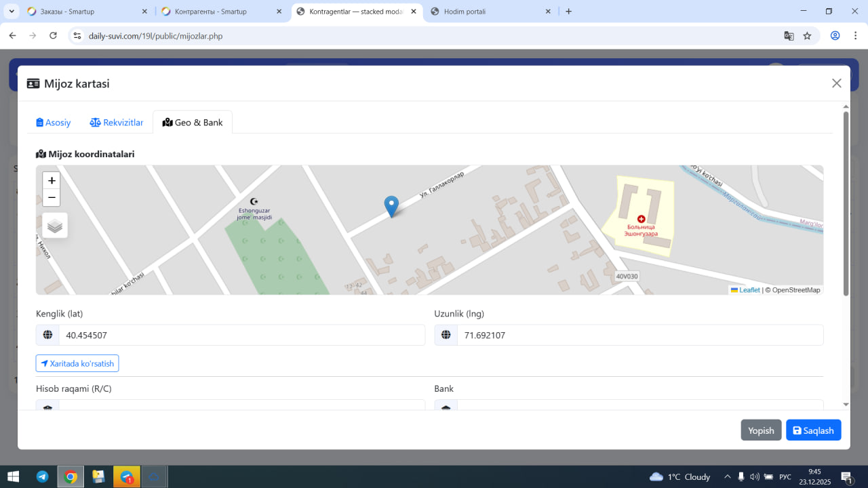868x488 pixels.
Task: Bookmark this page with the star icon
Action: [807, 36]
